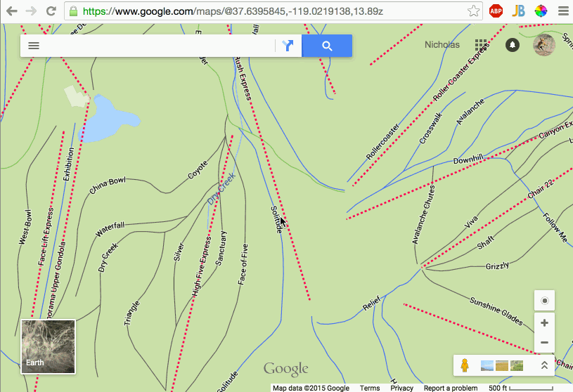Screen dimensions: 573x392
Task: Click the Relief trail label
Action: click(372, 303)
